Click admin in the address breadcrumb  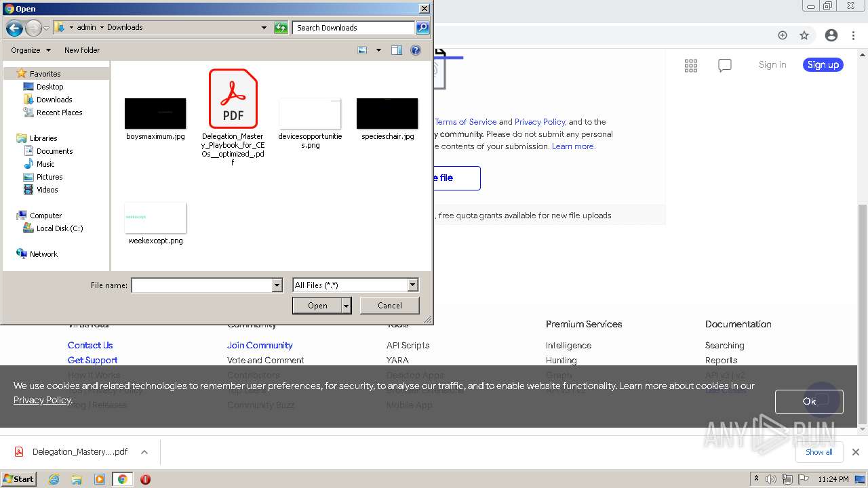pos(86,28)
